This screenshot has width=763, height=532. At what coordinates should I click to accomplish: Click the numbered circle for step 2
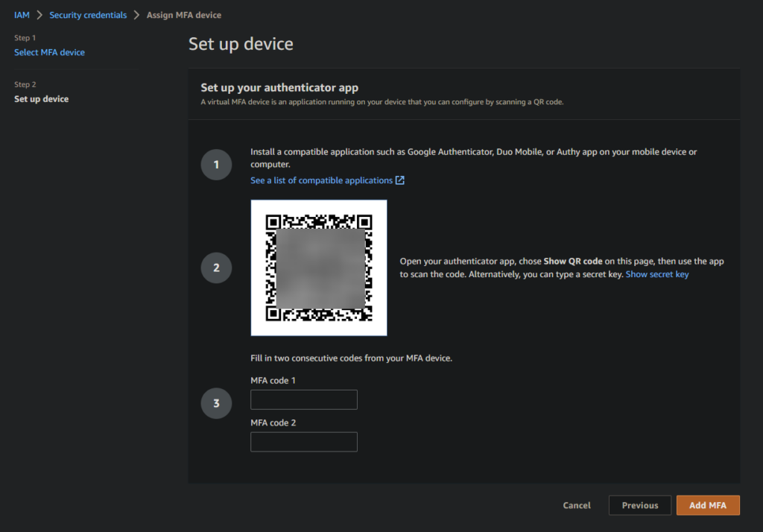pos(216,267)
